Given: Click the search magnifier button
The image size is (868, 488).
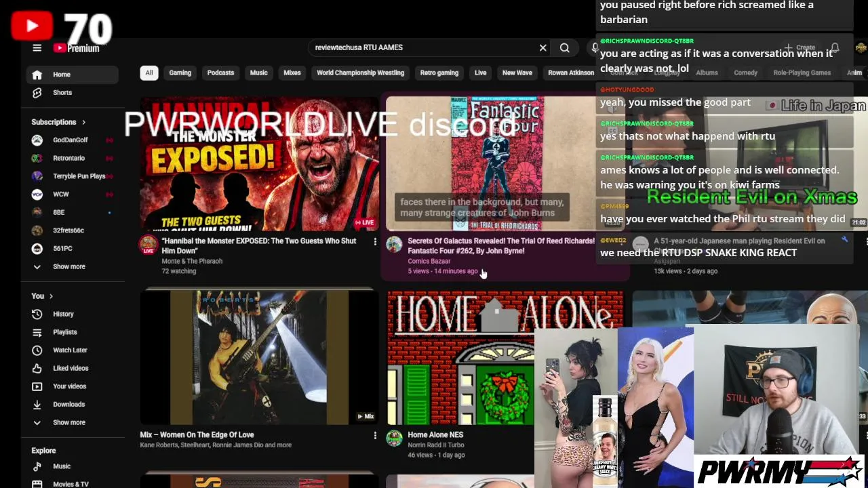Looking at the screenshot, I should pyautogui.click(x=565, y=47).
